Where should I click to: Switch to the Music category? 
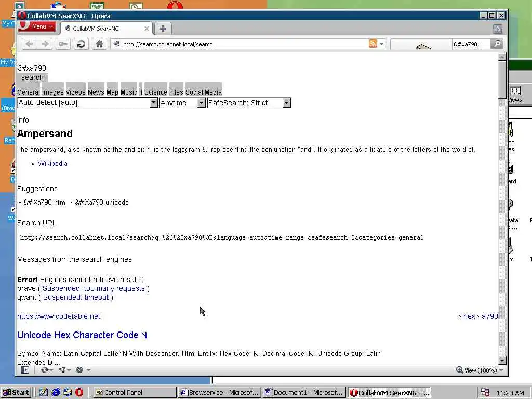click(x=129, y=92)
